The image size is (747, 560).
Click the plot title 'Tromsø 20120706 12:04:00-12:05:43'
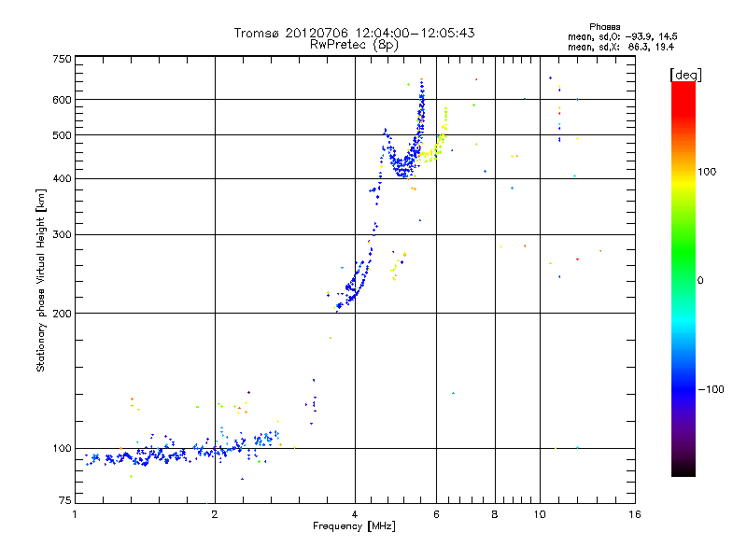354,33
